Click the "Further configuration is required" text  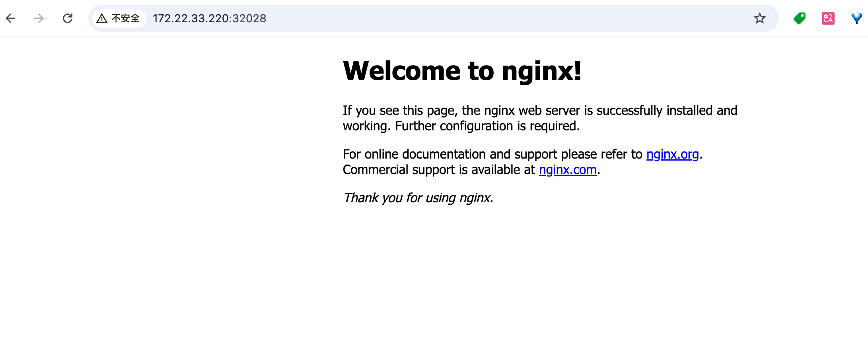point(487,126)
